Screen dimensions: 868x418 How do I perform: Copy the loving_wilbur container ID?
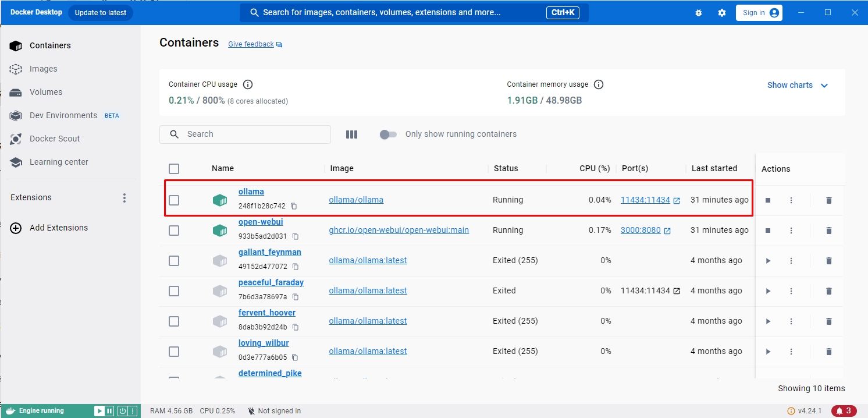(x=296, y=357)
